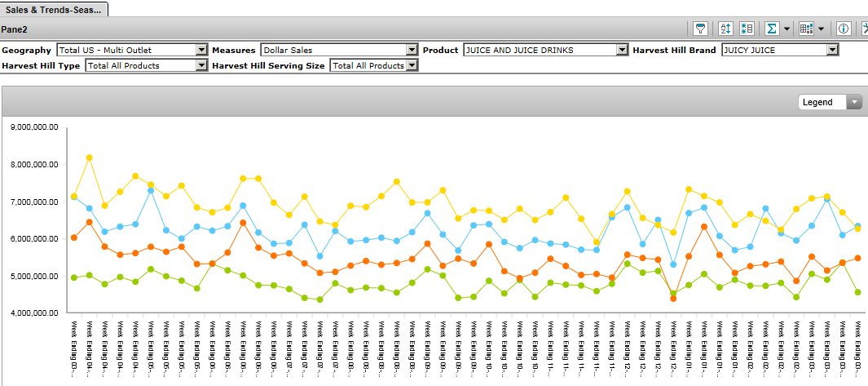Expand the Legend dropdown on chart
868x386 pixels.
pyautogui.click(x=854, y=102)
